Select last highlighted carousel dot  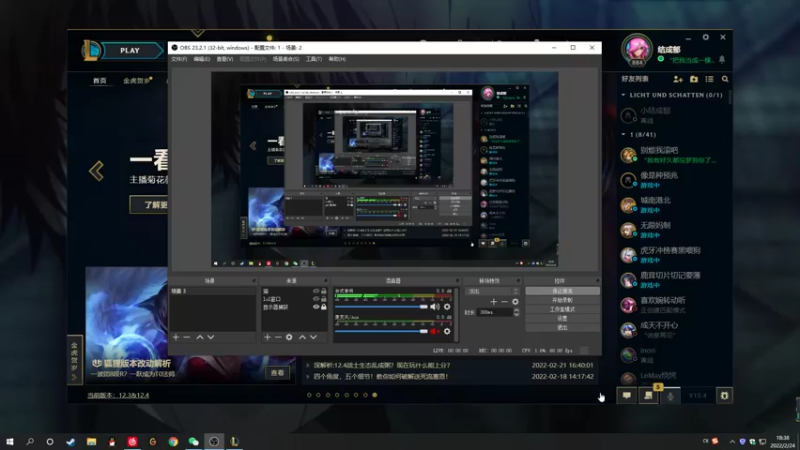click(374, 395)
